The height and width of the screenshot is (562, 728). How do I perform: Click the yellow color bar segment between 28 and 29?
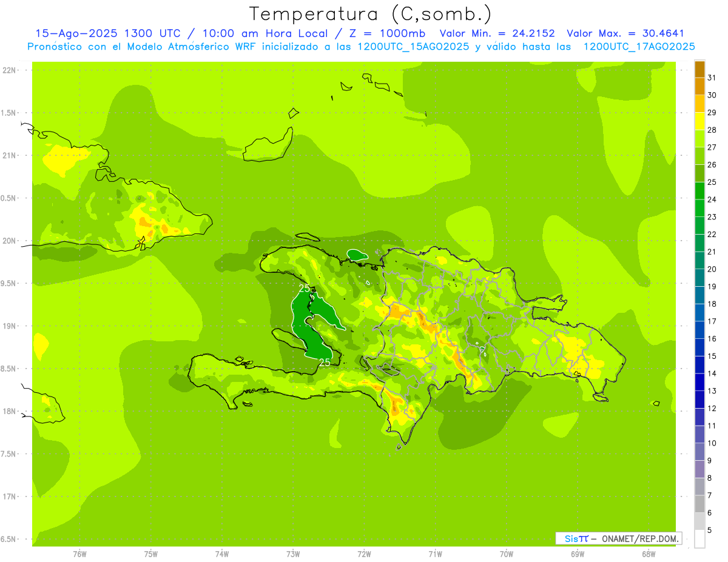tap(699, 121)
